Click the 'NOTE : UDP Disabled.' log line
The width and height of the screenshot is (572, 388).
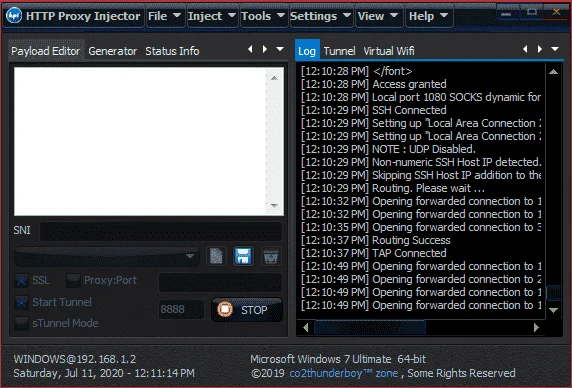pyautogui.click(x=389, y=149)
